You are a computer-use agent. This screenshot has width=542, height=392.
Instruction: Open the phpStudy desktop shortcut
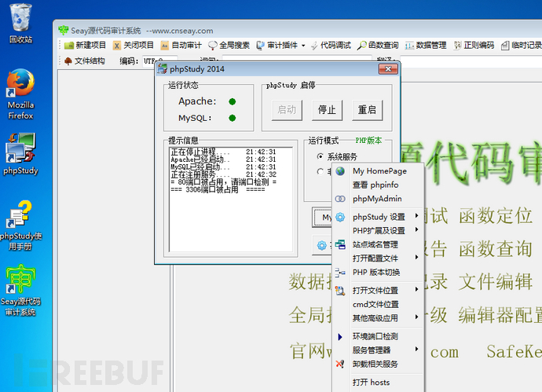pyautogui.click(x=20, y=153)
